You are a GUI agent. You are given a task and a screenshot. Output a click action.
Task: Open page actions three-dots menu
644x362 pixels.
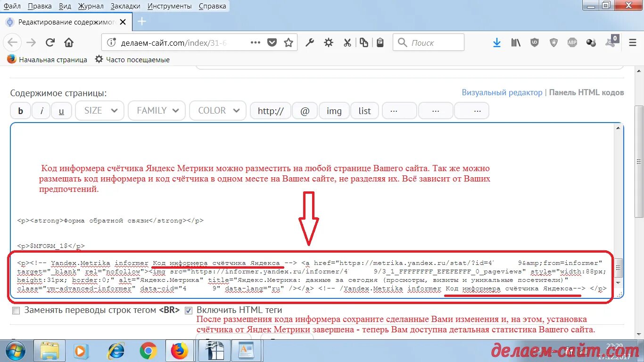click(256, 43)
